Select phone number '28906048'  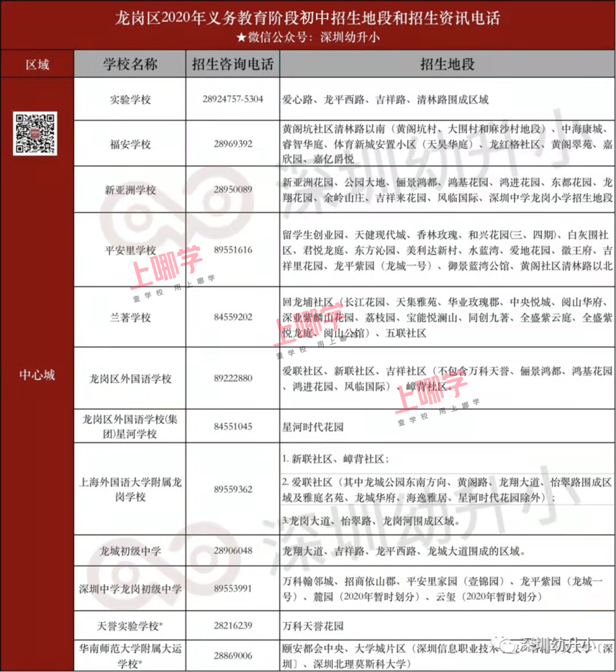pyautogui.click(x=233, y=550)
